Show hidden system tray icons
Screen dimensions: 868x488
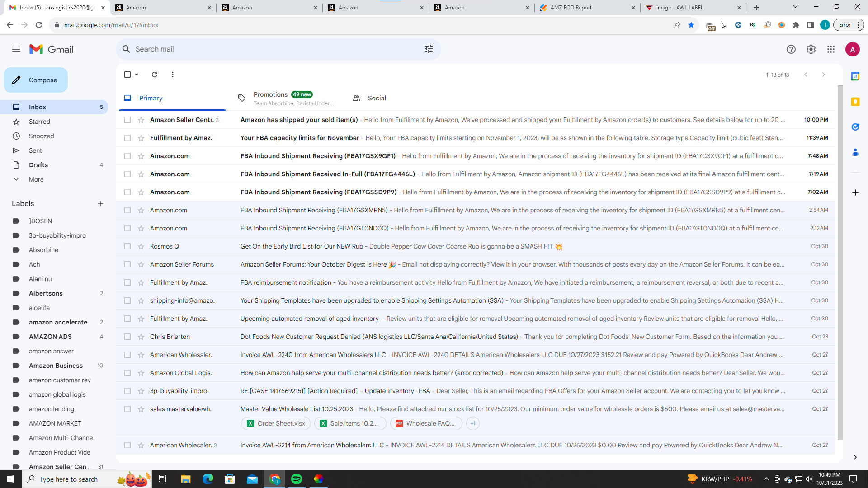(766, 479)
